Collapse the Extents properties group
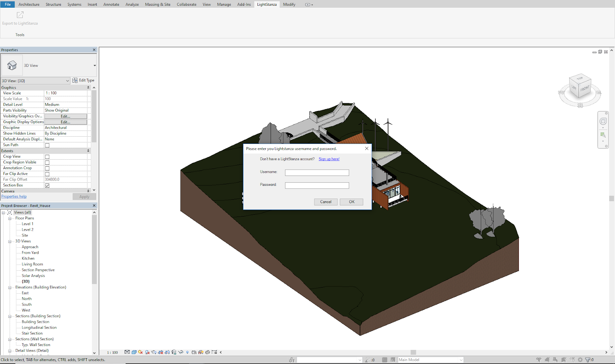This screenshot has width=615, height=364. coord(88,151)
